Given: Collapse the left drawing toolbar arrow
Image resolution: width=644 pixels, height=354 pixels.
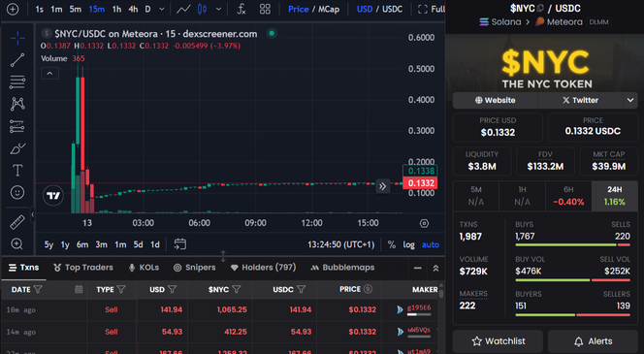Looking at the screenshot, I should click(x=32, y=214).
